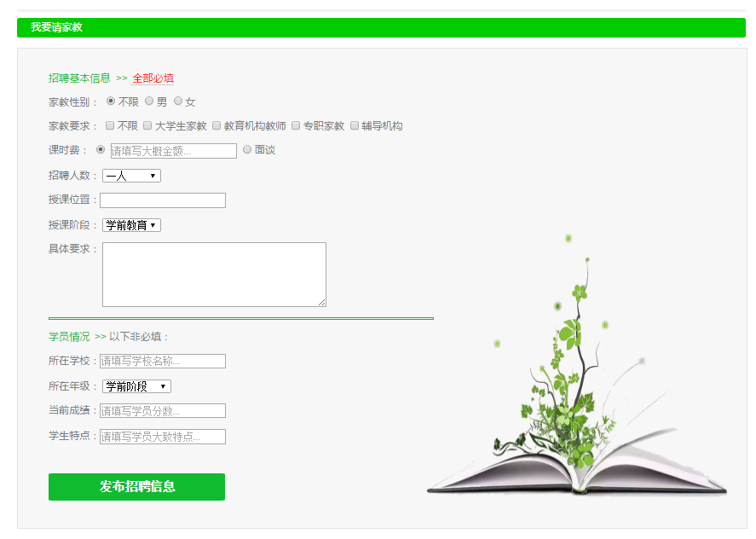Click the 具体要求 text area
756x539 pixels.
[x=214, y=275]
